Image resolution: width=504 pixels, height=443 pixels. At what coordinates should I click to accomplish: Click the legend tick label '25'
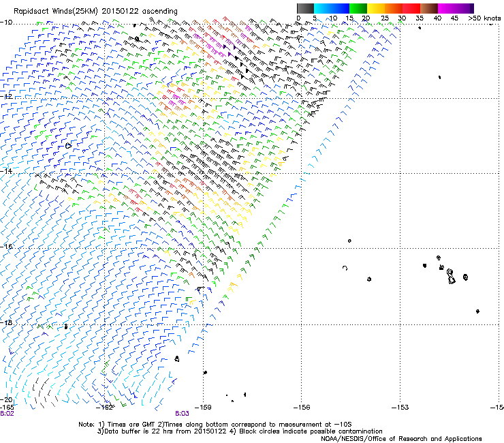(x=385, y=18)
